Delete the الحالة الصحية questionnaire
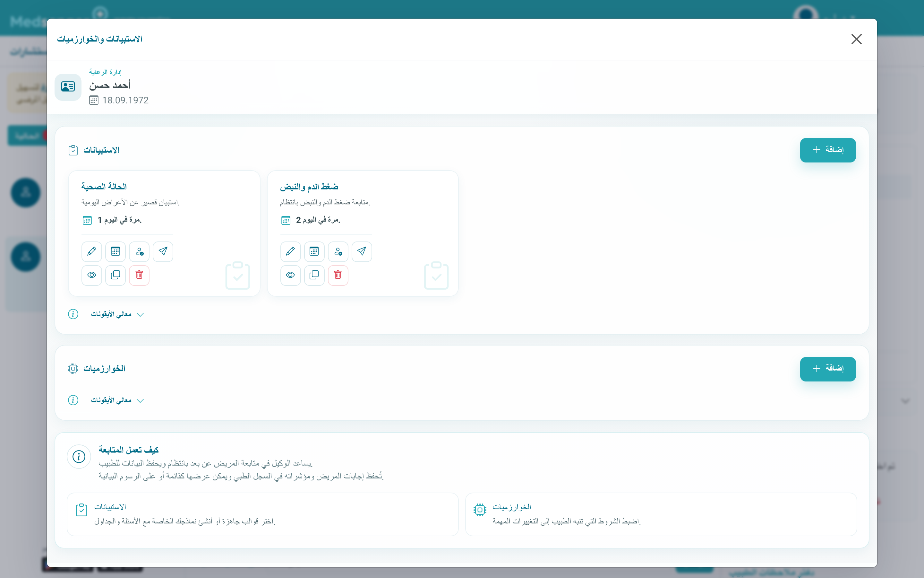The image size is (924, 578). click(x=139, y=275)
